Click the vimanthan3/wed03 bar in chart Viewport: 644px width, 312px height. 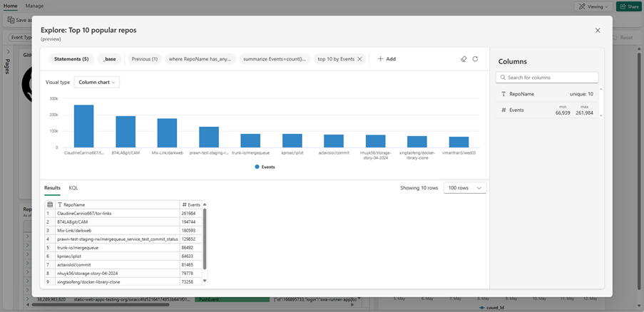(459, 142)
